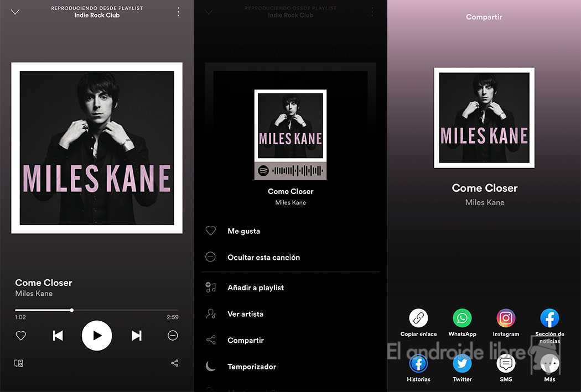Viewport: 581px width, 392px height.
Task: Tap Copiar enlace link icon
Action: (418, 318)
